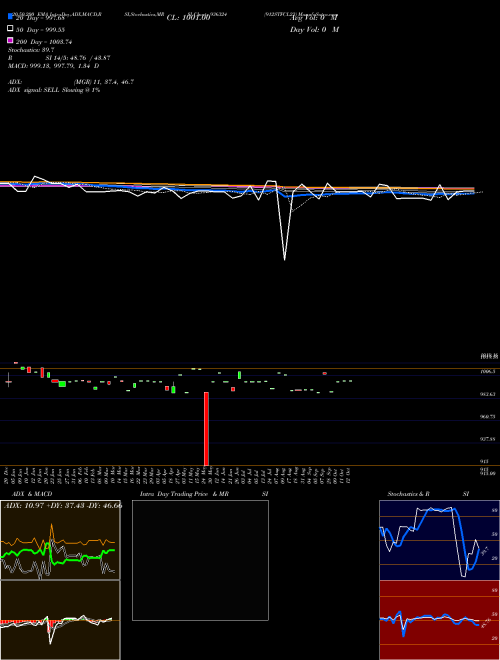The image size is (500, 660).
Task: Select the CL: 1001.00 closing price text
Action: [189, 18]
